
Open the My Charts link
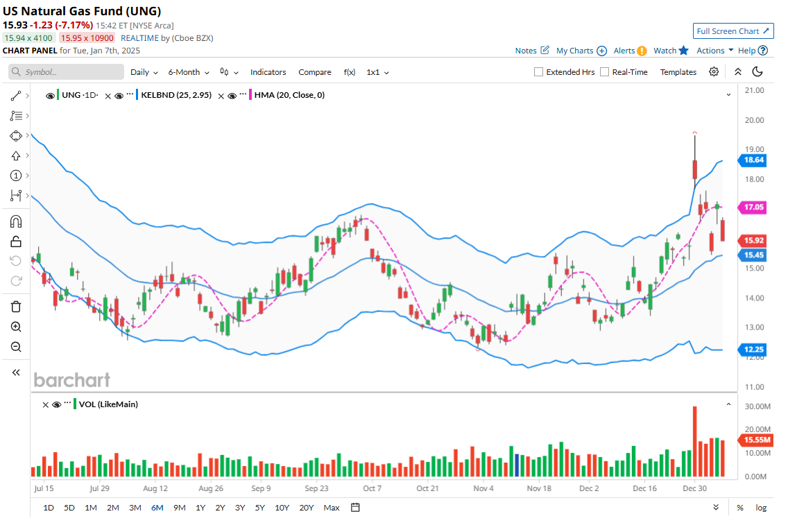pos(581,51)
